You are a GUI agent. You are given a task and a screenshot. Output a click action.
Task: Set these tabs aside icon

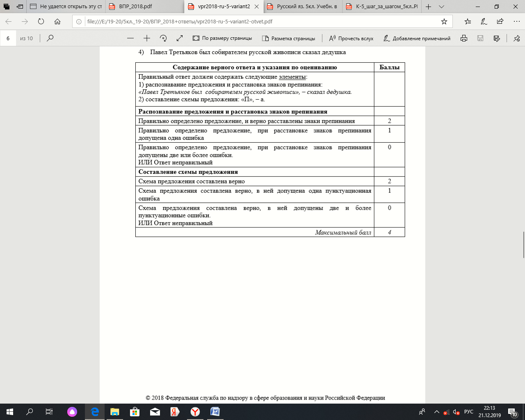point(20,7)
